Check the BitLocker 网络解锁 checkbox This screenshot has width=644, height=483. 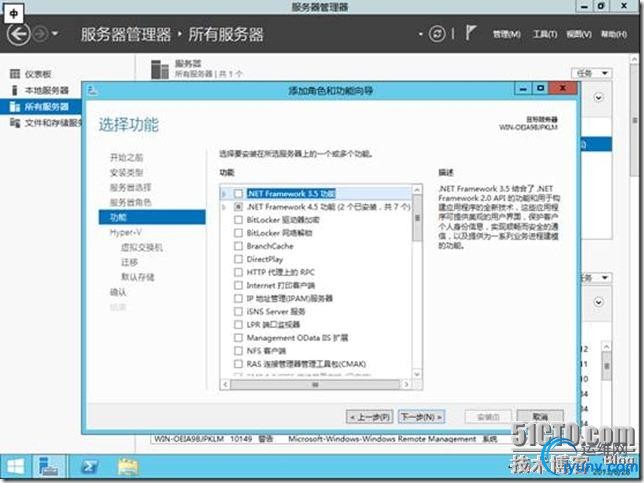click(238, 233)
